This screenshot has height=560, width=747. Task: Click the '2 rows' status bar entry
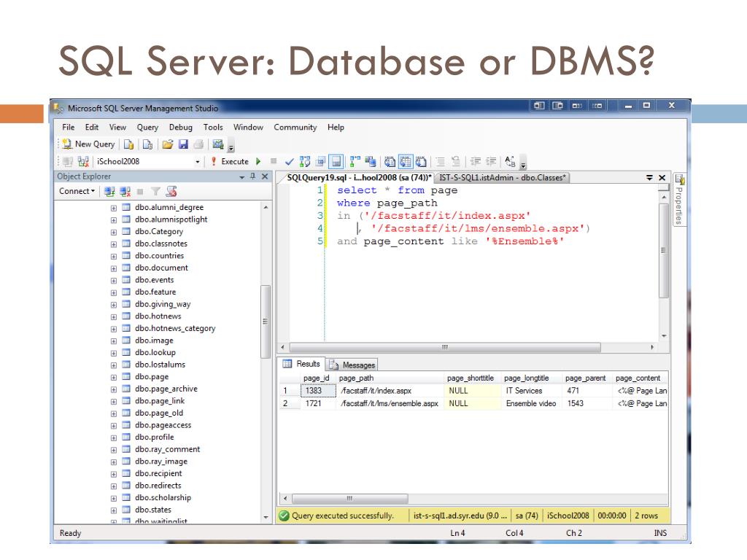(x=646, y=516)
